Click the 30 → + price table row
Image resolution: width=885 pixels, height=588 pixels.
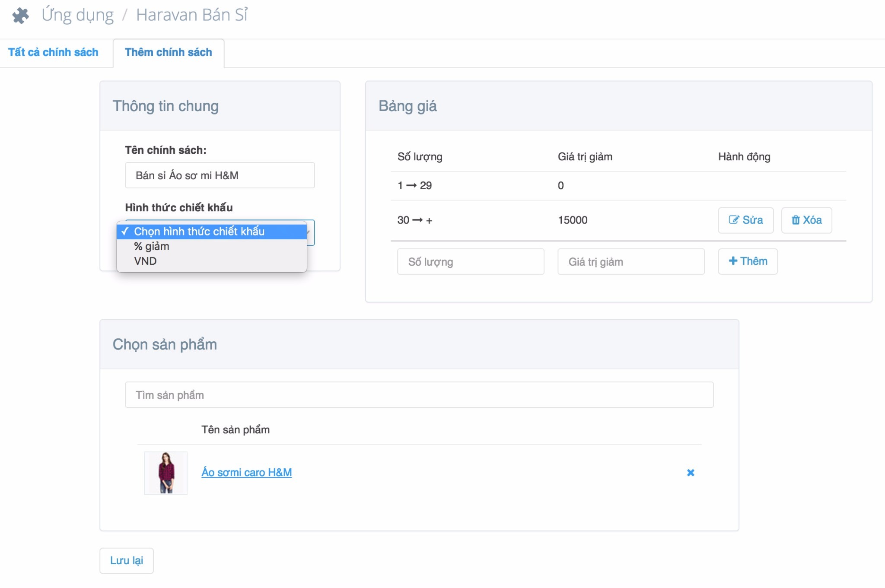(x=475, y=220)
